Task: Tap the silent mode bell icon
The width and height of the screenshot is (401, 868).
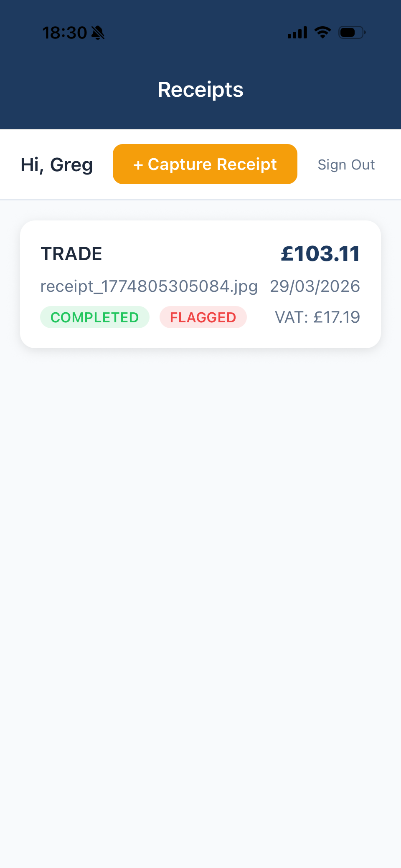Action: point(98,33)
